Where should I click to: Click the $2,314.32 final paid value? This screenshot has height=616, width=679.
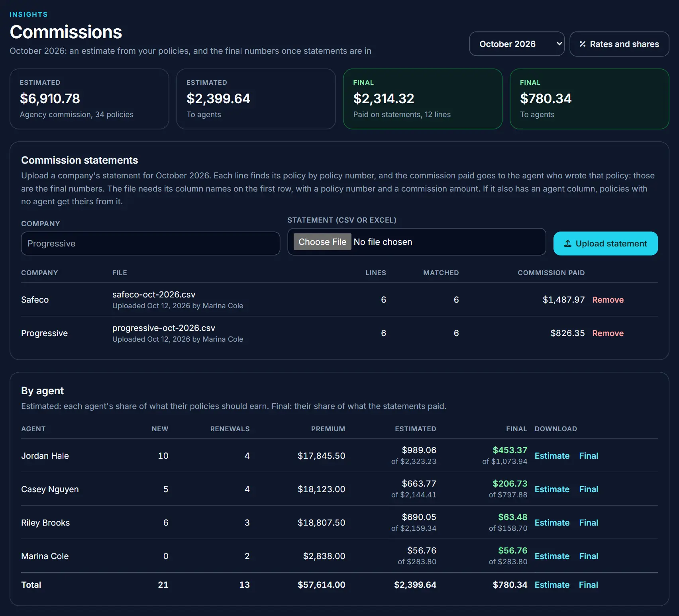click(x=384, y=98)
